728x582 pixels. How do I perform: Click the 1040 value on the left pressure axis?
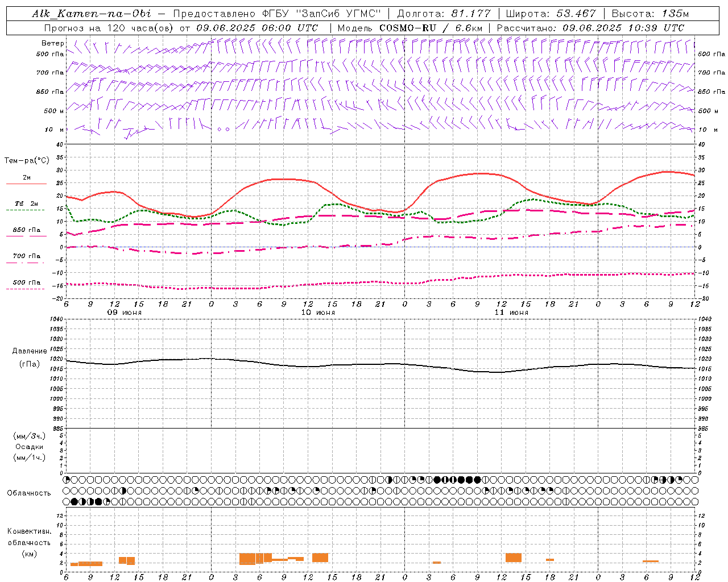click(56, 319)
